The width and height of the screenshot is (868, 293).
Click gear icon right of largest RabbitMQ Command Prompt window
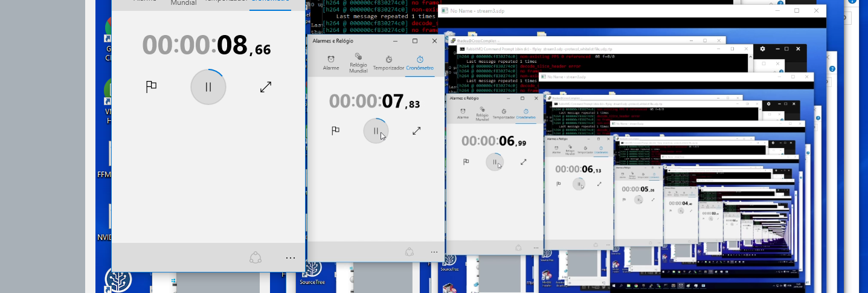[x=762, y=48]
